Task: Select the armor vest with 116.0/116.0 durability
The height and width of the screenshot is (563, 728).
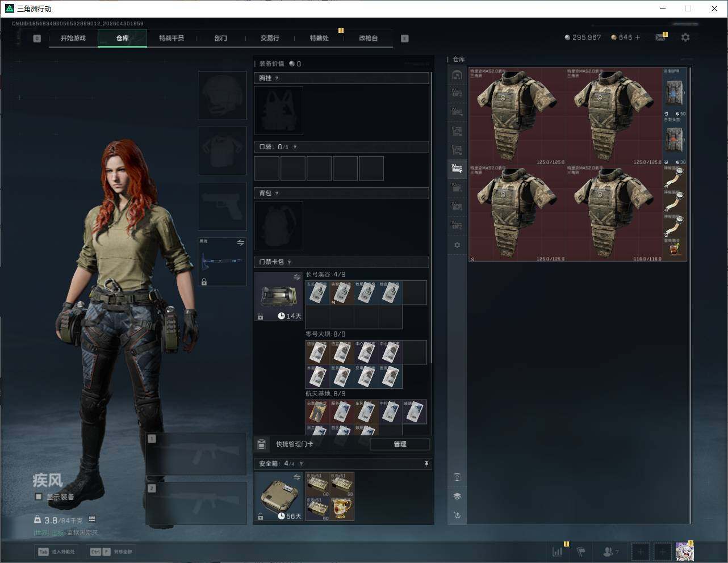Action: 614,213
